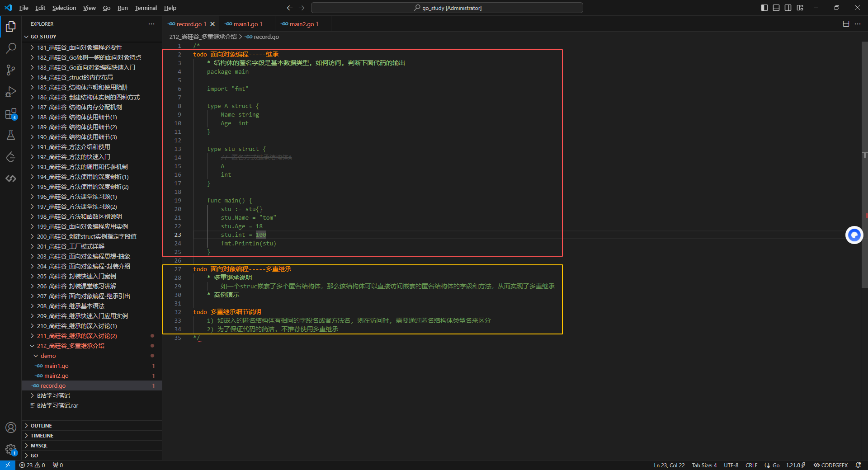Close the record.go tab
868x470 pixels.
(x=212, y=24)
